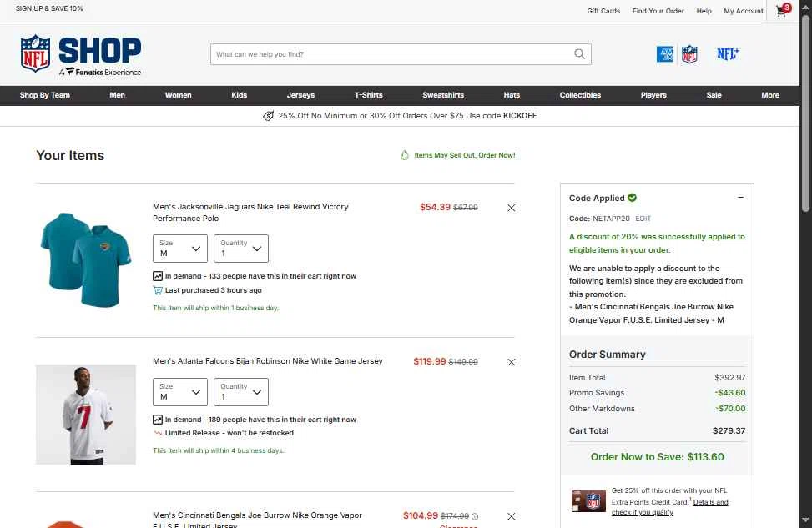Screen dimensions: 812x528
Task: Open Quantity dropdown for Jaguars polo
Action: 241,249
